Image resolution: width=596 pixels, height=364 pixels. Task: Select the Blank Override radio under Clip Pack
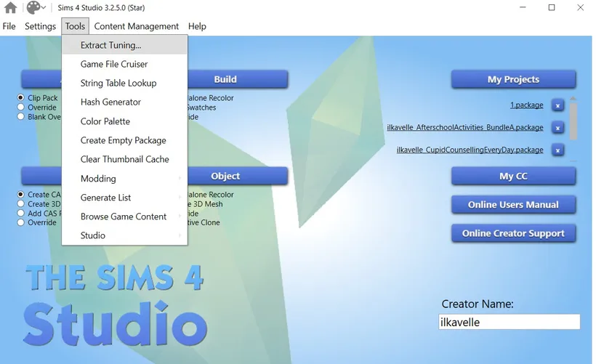(x=21, y=117)
